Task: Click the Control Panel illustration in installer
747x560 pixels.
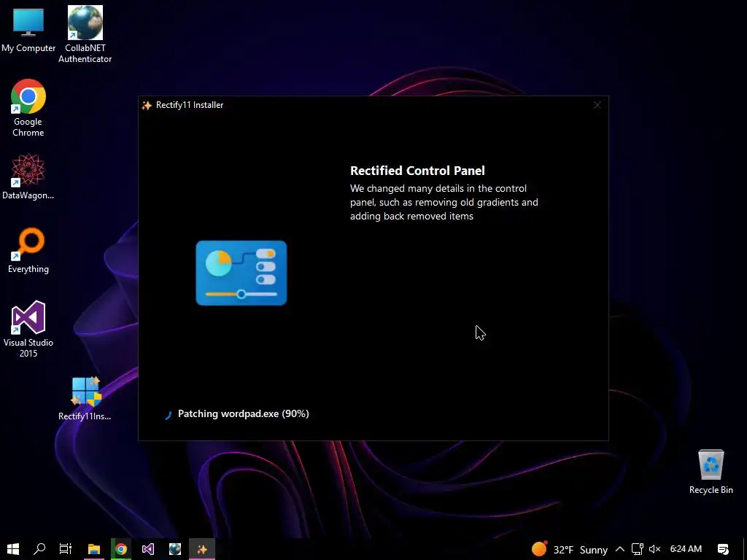Action: click(241, 273)
